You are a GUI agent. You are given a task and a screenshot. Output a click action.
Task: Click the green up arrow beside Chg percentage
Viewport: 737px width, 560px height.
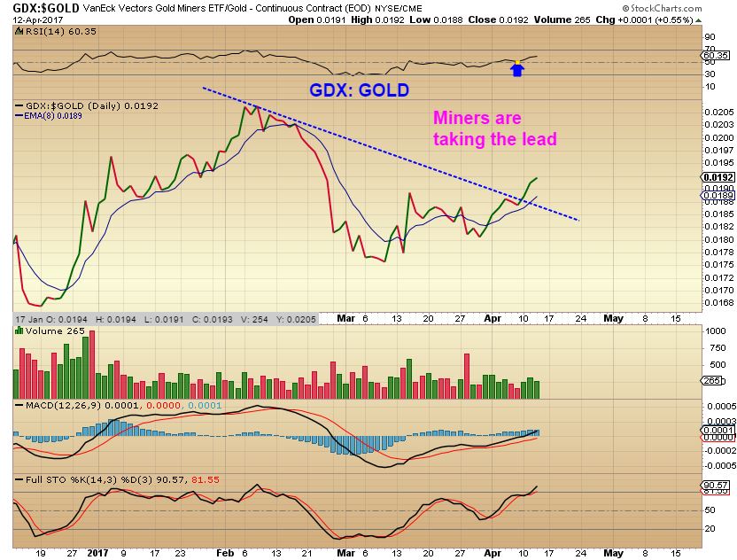click(698, 20)
